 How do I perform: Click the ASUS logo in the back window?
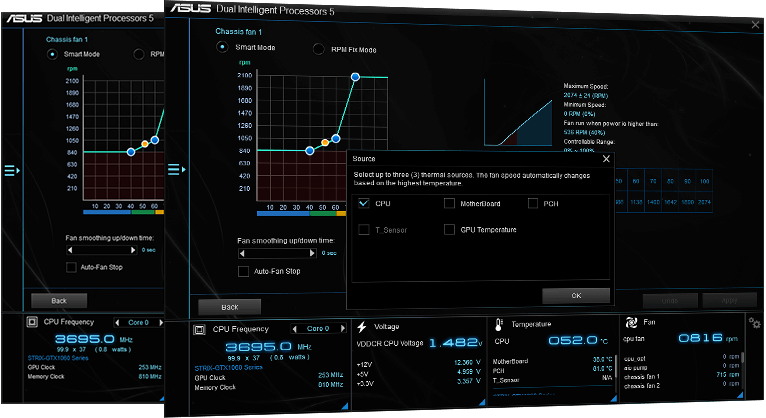[x=24, y=18]
